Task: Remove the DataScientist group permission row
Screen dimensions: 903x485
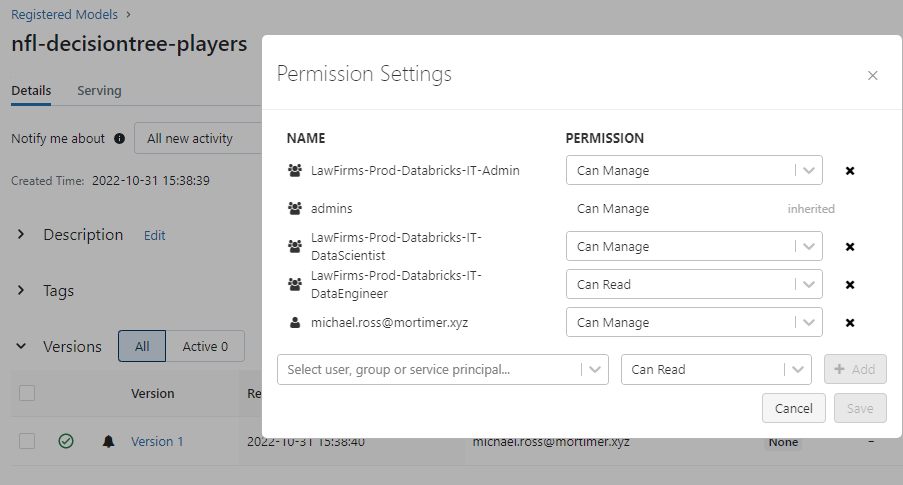Action: click(849, 247)
